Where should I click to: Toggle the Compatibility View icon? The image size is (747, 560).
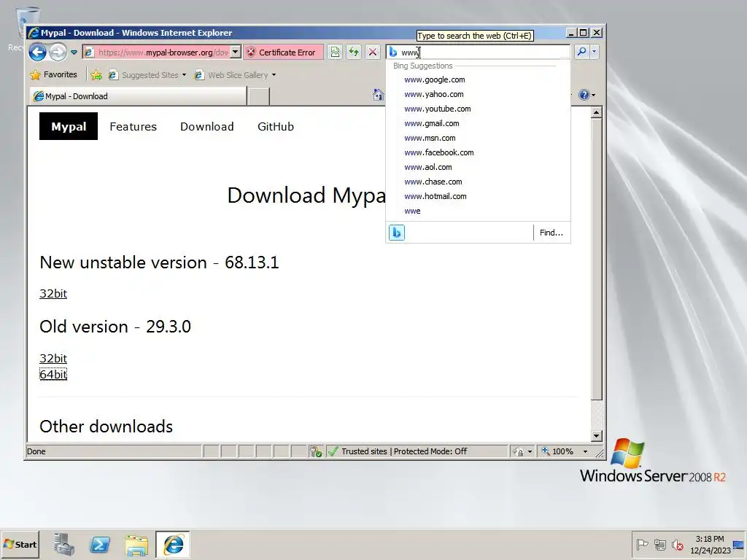pyautogui.click(x=335, y=52)
